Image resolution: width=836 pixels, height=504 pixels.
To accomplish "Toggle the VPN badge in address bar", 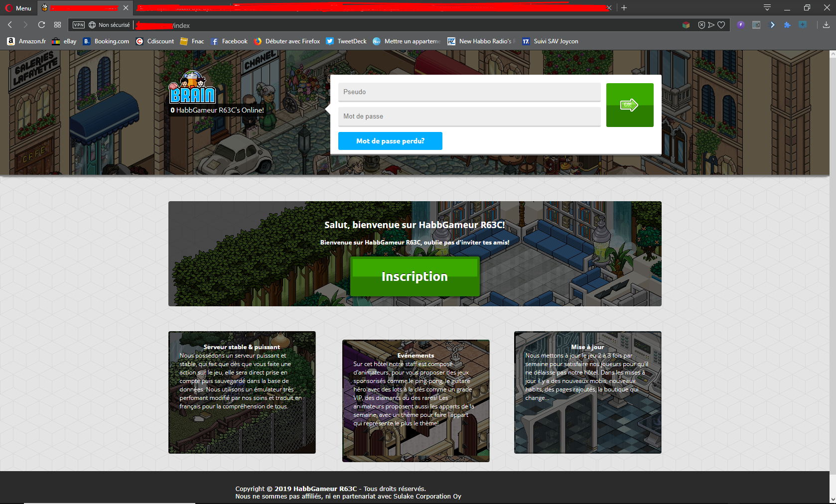I will point(79,25).
